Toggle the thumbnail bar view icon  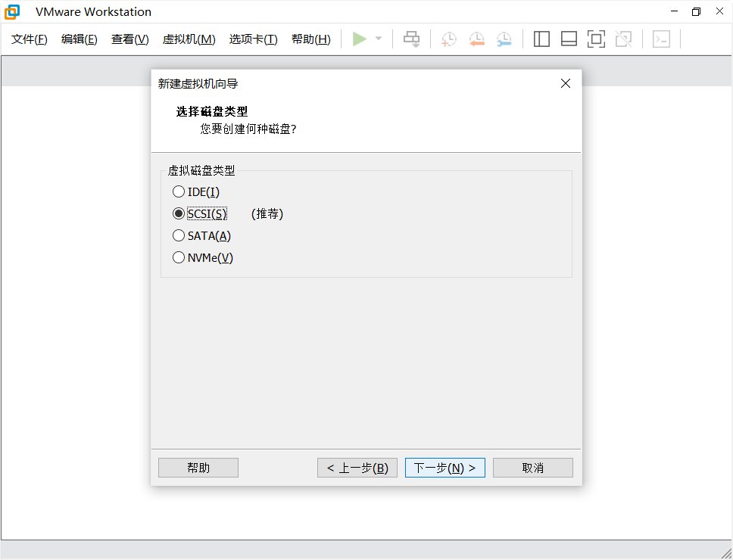click(569, 39)
